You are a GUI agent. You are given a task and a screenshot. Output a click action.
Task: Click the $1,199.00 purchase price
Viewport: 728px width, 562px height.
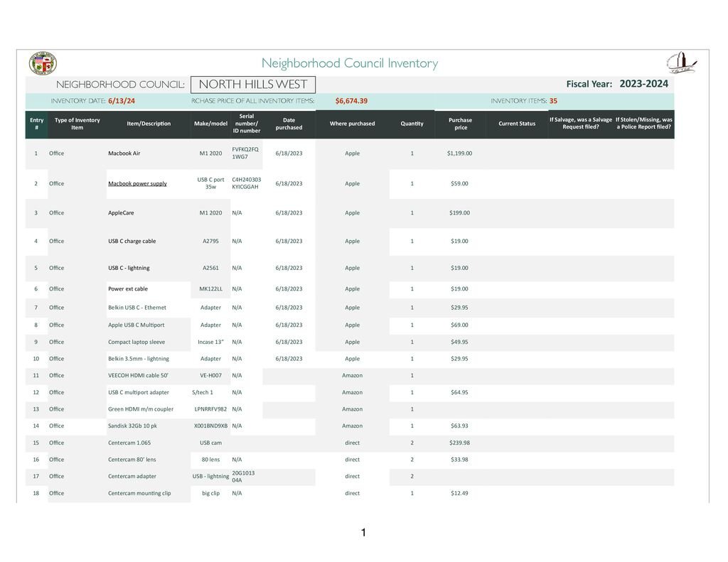coord(460,153)
